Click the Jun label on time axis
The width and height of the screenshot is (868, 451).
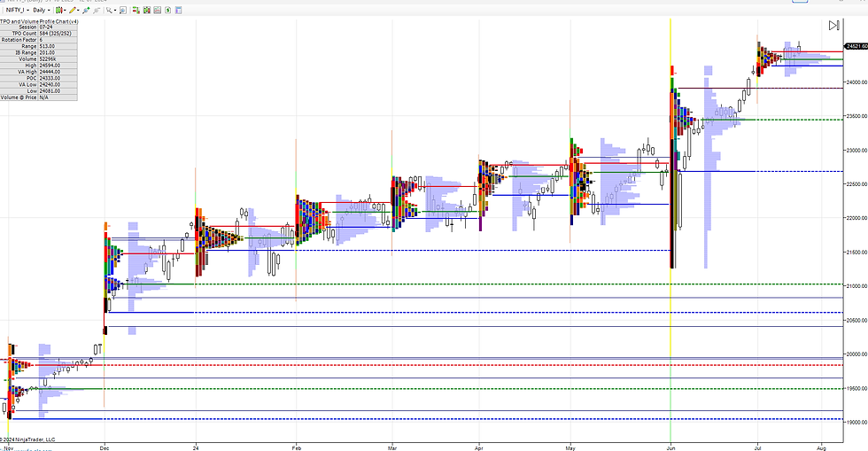point(670,447)
